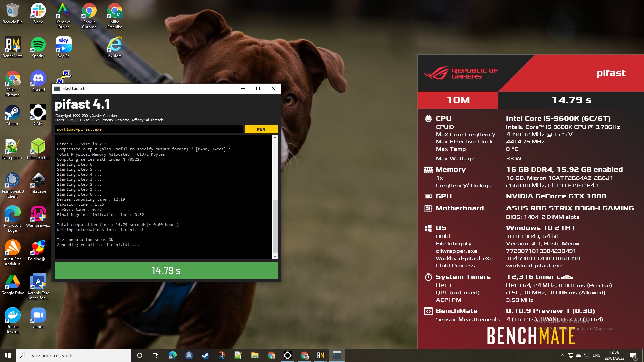Show hidden system tray icons
This screenshot has height=362, width=644.
point(562,355)
